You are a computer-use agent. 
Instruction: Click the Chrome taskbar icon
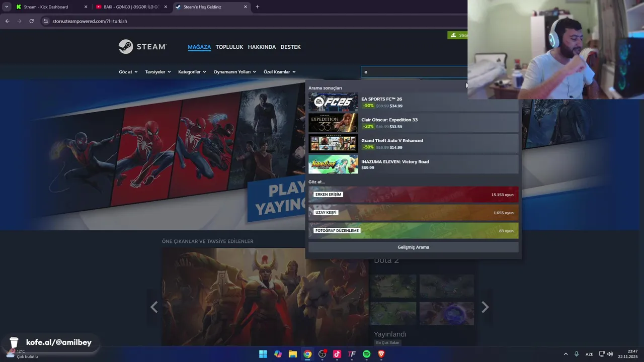pyautogui.click(x=307, y=354)
